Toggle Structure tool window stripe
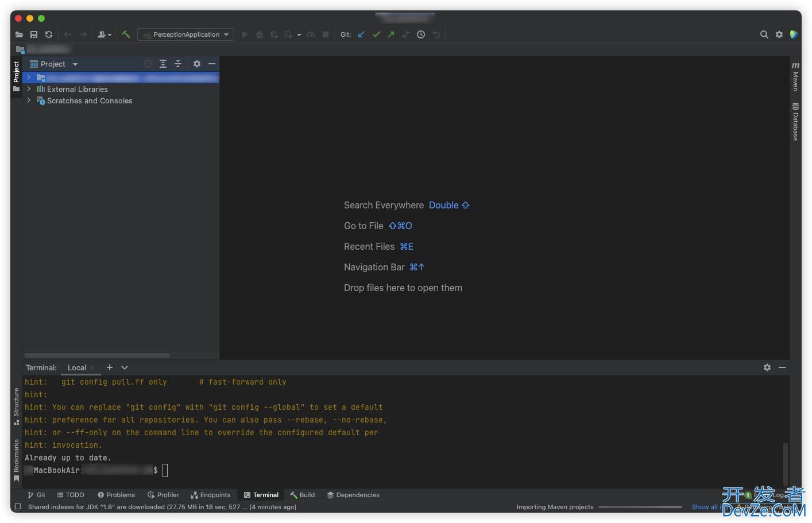812x523 pixels. coord(16,406)
